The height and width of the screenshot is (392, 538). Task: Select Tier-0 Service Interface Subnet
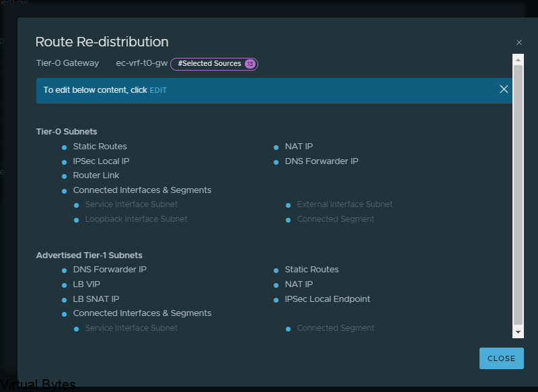131,204
